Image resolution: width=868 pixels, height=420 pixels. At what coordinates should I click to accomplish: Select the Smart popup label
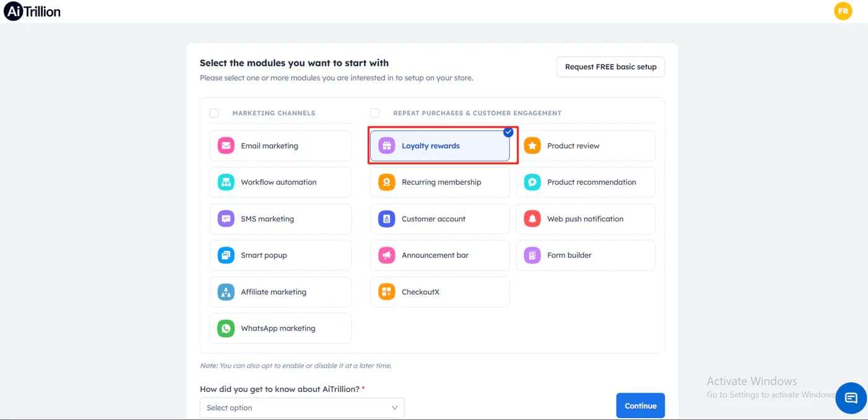(x=264, y=255)
